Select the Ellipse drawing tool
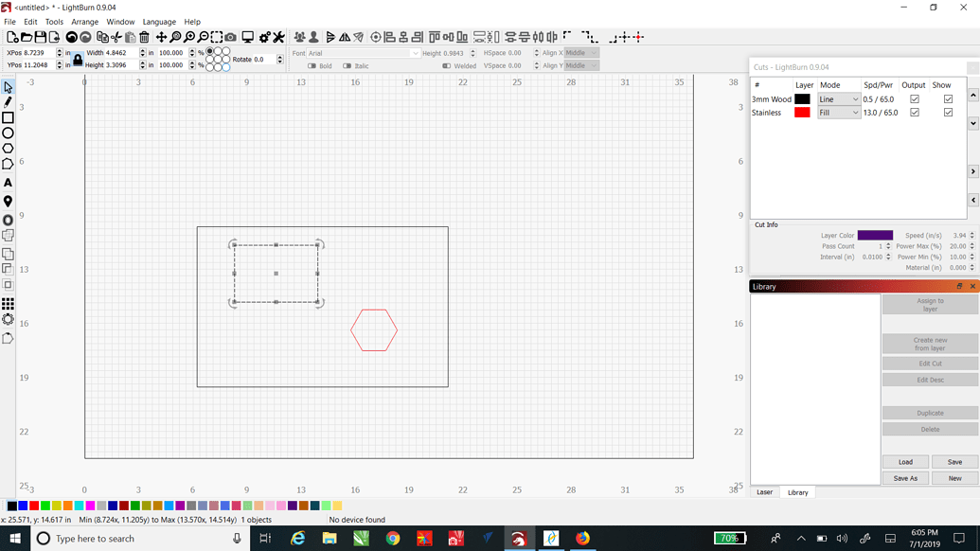Image resolution: width=980 pixels, height=551 pixels. coord(8,134)
